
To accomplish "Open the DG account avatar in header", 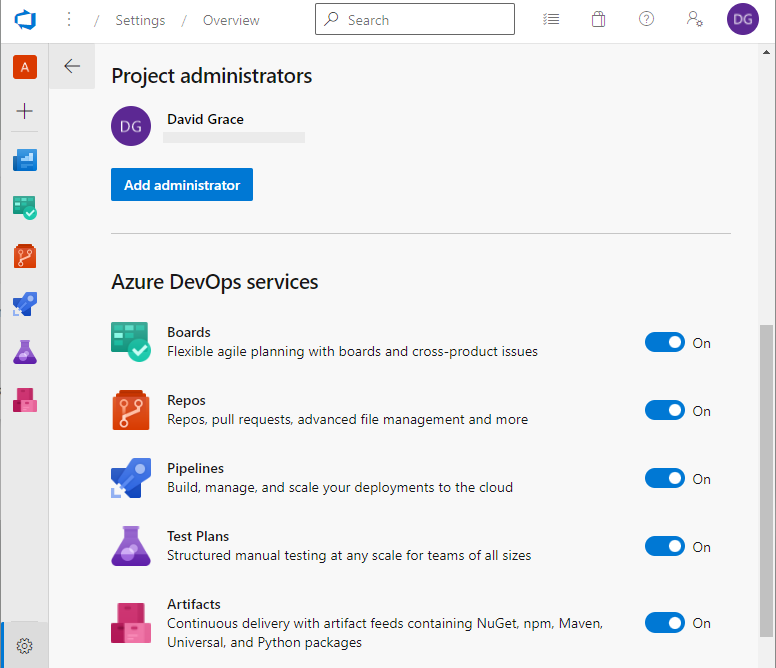I will (x=742, y=19).
